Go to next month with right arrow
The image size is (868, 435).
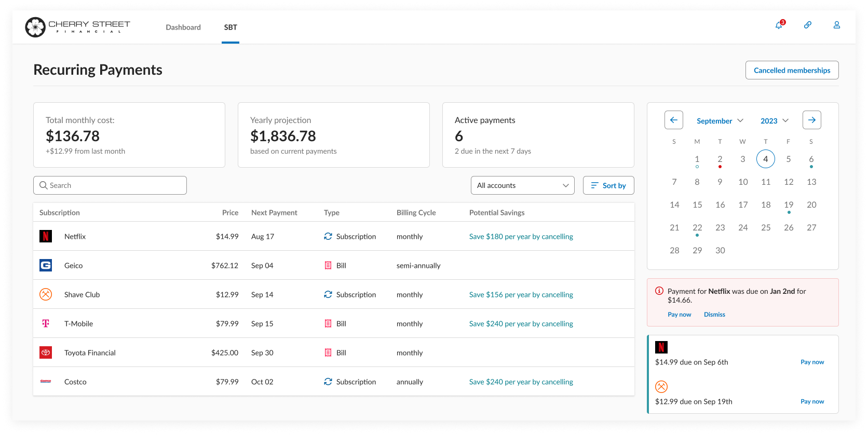(811, 120)
